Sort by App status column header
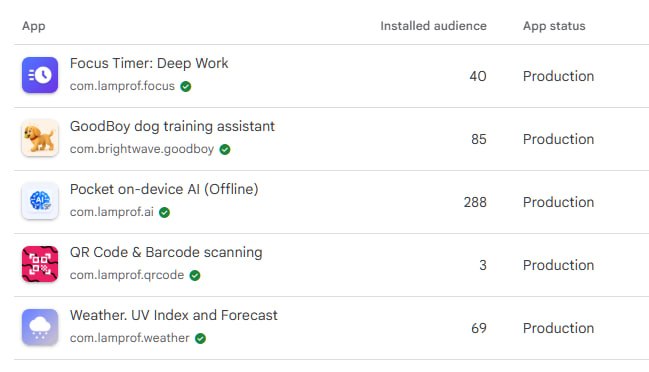 click(554, 26)
